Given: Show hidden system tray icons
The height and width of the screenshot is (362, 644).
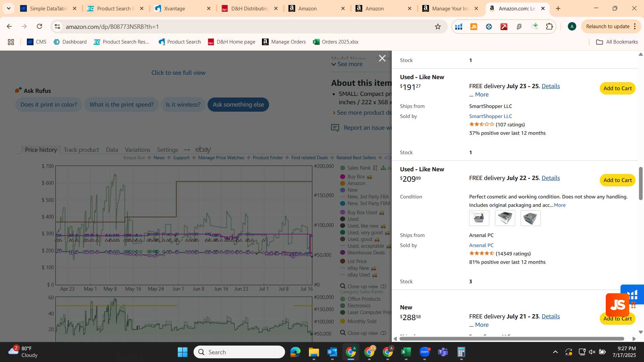Looking at the screenshot, I should point(555,352).
